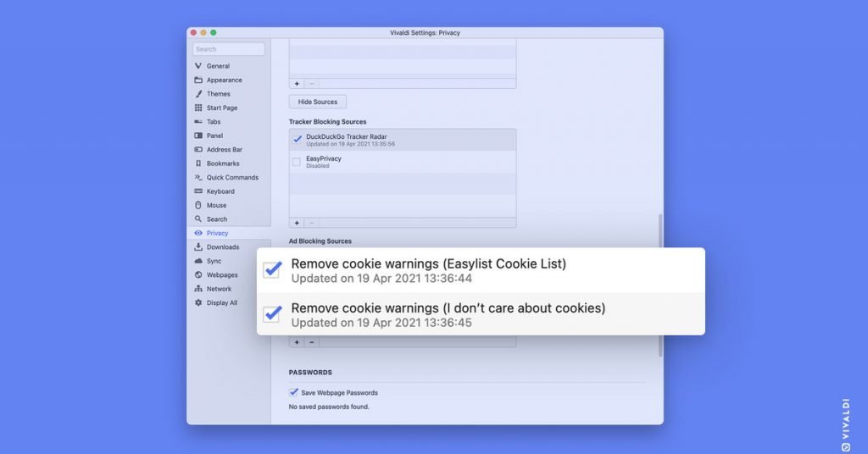Viewport: 868px width, 454px height.
Task: Click the DuckDuckGo Tracker Radar label
Action: pos(347,136)
